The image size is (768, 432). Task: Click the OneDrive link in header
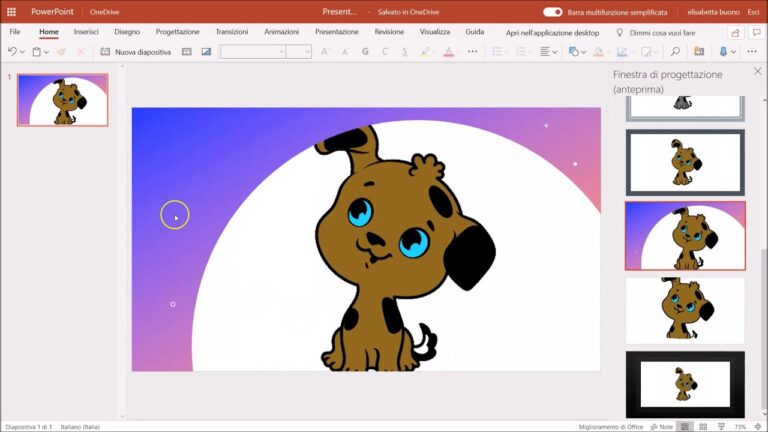104,12
